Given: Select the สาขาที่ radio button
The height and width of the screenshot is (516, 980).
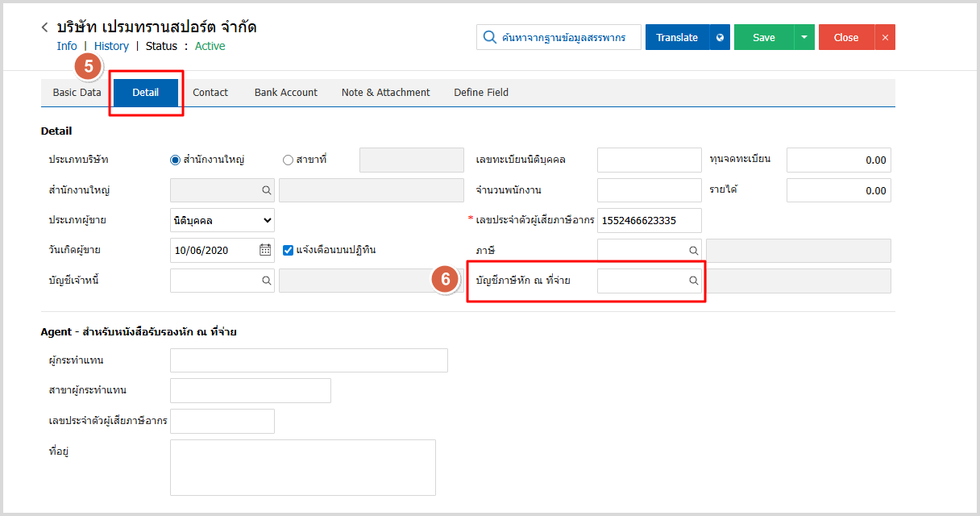Looking at the screenshot, I should pos(288,160).
